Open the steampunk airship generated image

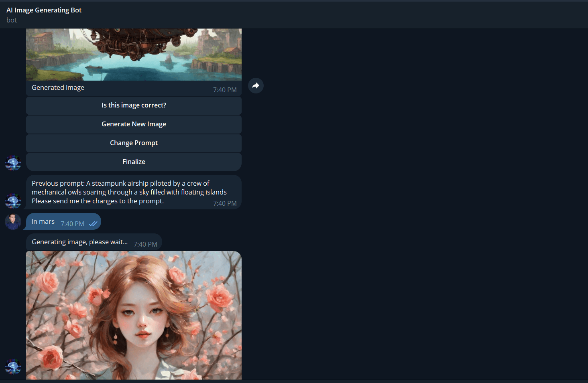click(x=134, y=55)
